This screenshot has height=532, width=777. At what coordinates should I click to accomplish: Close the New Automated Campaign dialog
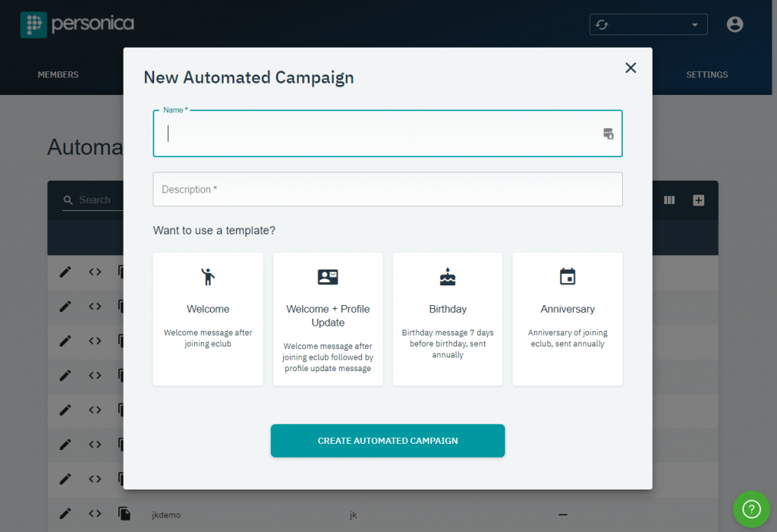tap(630, 68)
